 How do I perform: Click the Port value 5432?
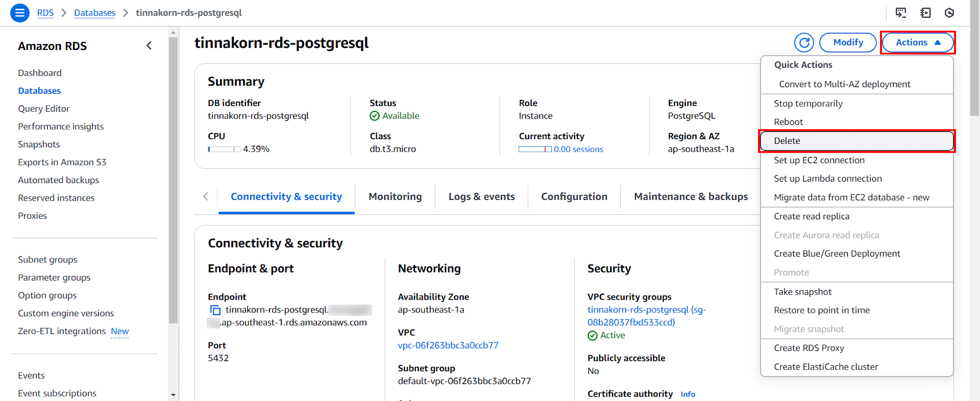pyautogui.click(x=218, y=358)
